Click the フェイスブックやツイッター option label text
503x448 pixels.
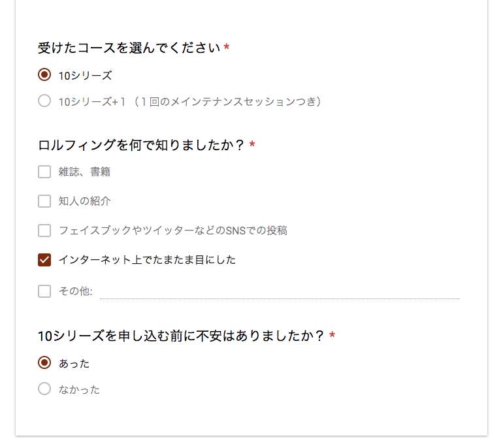tap(173, 231)
